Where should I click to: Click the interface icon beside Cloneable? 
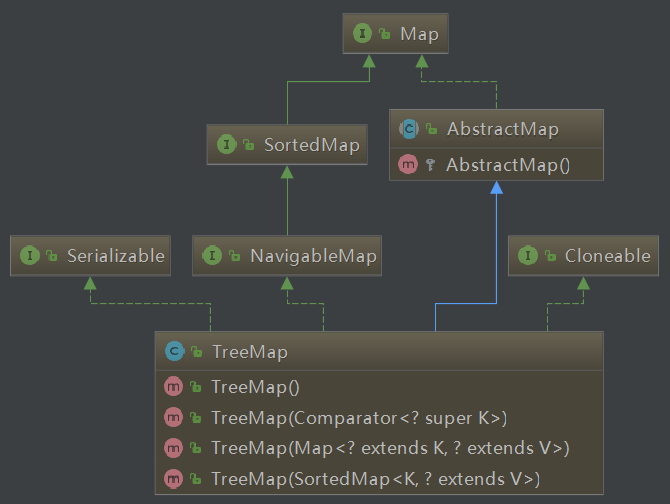pos(528,255)
